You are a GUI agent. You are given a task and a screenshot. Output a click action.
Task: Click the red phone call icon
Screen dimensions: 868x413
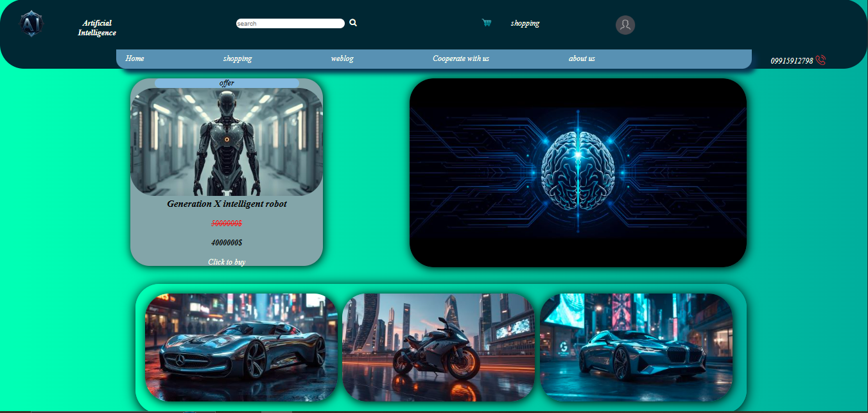[x=820, y=60]
